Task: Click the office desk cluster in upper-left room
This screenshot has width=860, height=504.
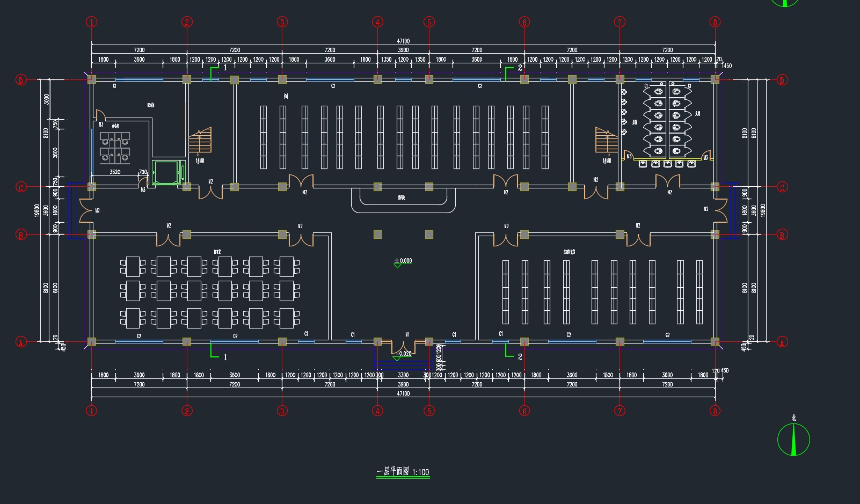Action: pyautogui.click(x=115, y=148)
